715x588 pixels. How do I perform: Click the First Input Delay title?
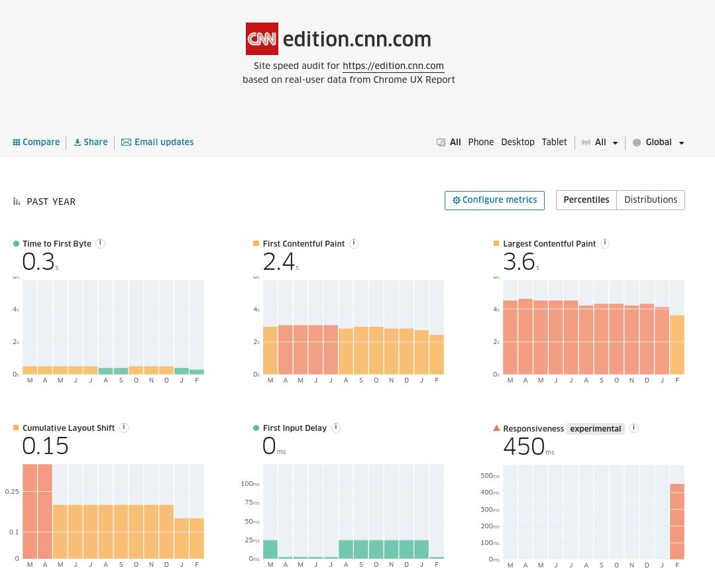295,428
